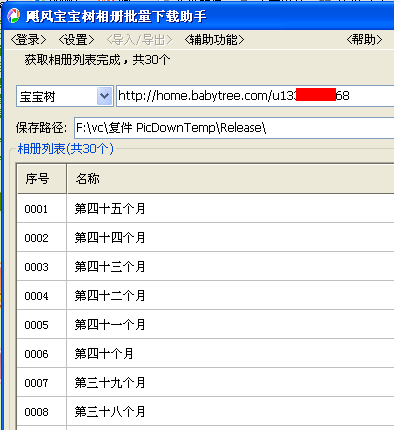This screenshot has width=394, height=430.
Task: Expand the 宝宝树 site dropdown
Action: point(104,96)
